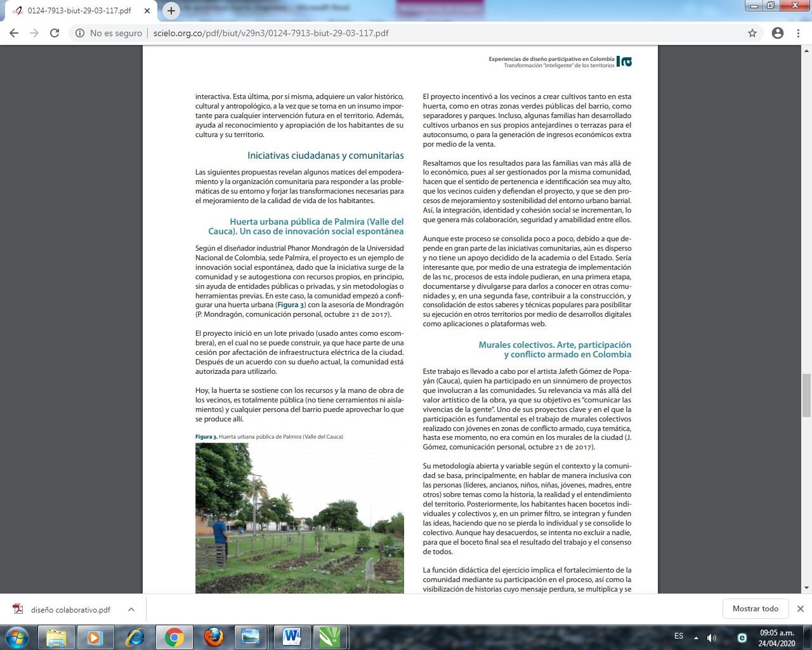Bookmark this page with the star icon
Image resolution: width=812 pixels, height=650 pixels.
click(752, 33)
